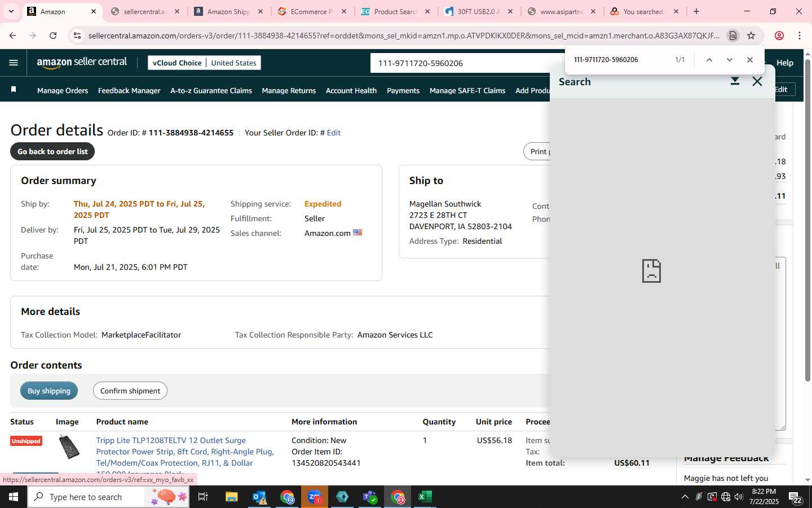
Task: Open Outlook from the taskbar
Action: click(x=259, y=497)
